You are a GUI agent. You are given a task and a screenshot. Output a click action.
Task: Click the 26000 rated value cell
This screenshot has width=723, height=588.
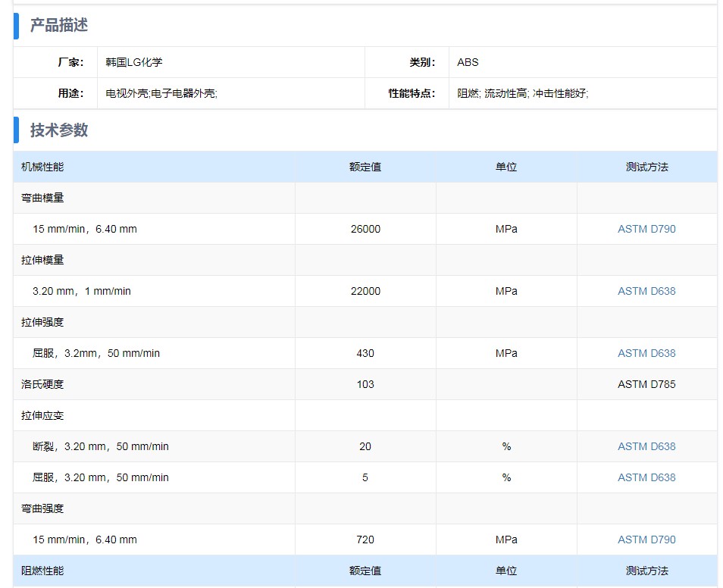[365, 229]
